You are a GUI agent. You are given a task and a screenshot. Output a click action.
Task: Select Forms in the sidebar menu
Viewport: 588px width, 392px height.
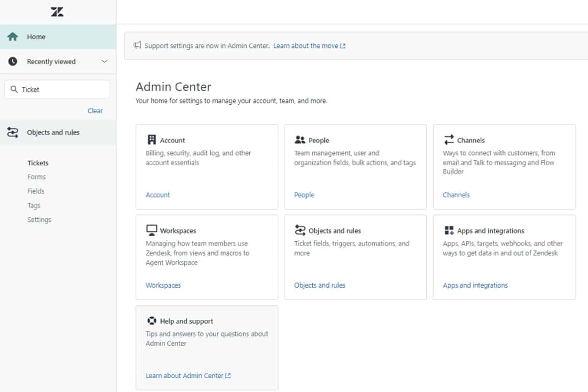point(36,176)
